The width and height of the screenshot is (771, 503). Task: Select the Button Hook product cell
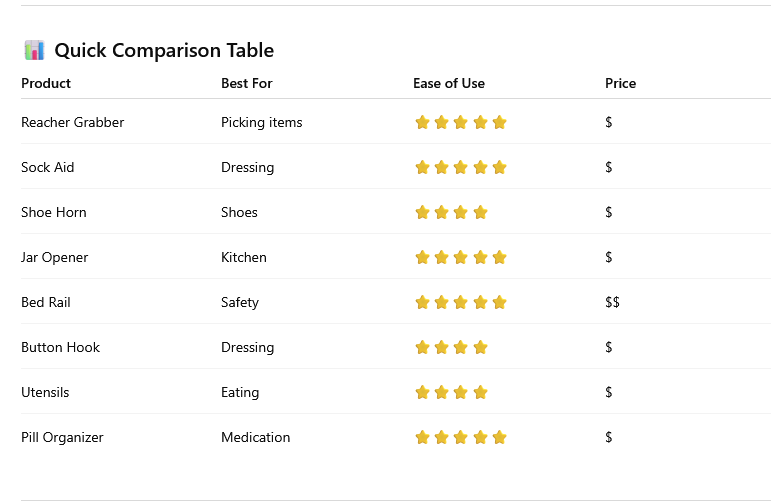60,347
